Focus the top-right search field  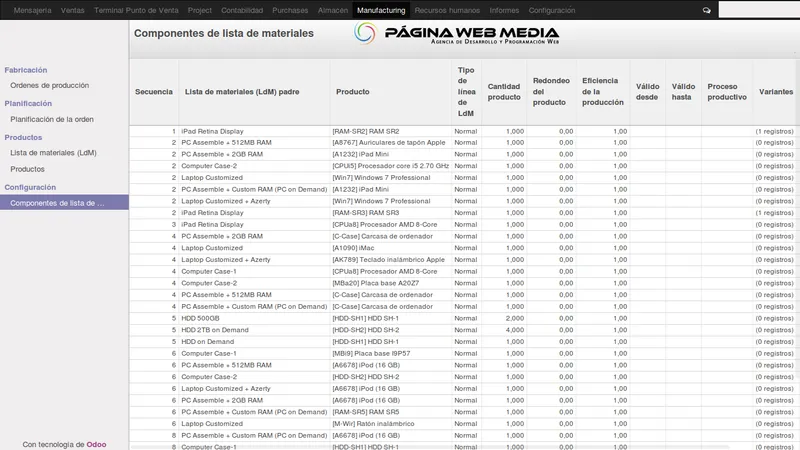(759, 10)
